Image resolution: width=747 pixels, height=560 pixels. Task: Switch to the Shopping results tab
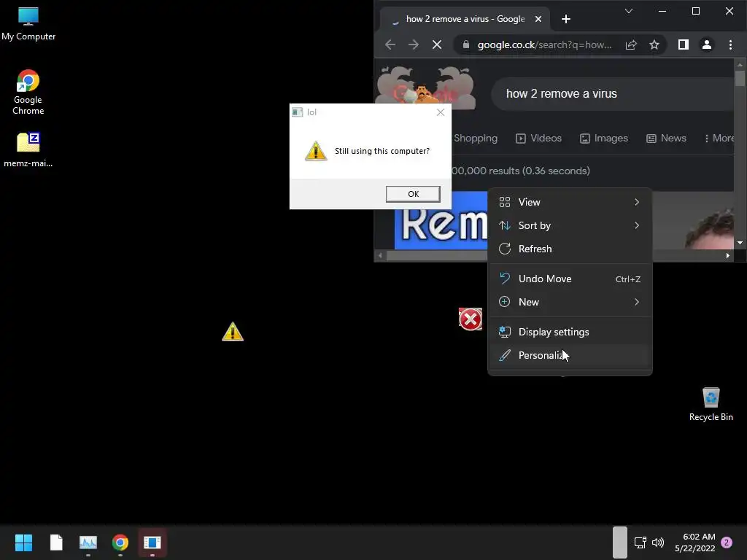(x=476, y=138)
